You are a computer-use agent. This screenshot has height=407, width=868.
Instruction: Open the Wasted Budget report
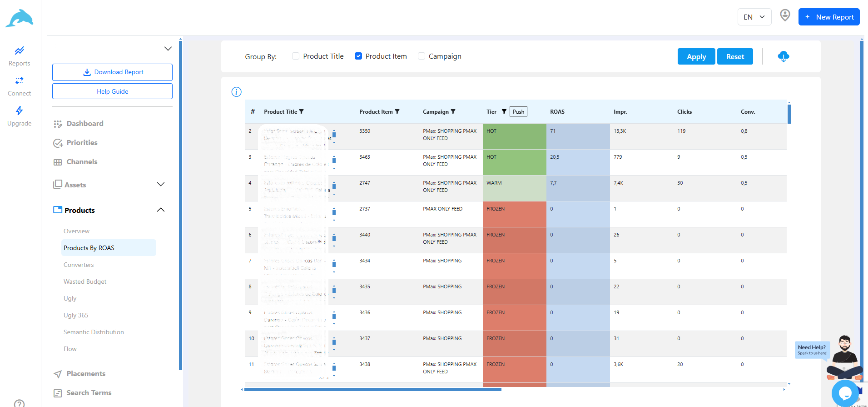[85, 281]
